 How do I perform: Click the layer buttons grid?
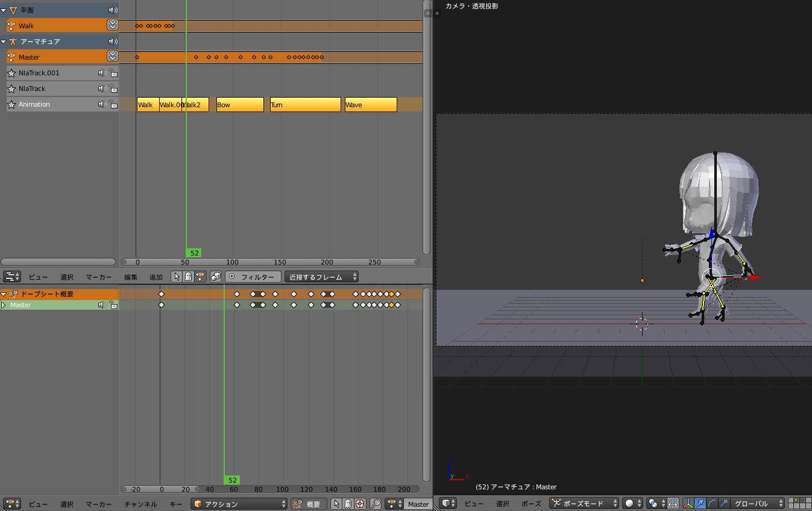pos(800,503)
